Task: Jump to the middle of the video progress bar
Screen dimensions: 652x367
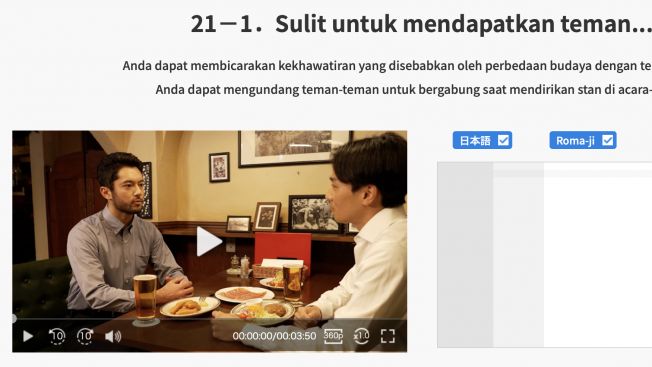Action: point(210,319)
